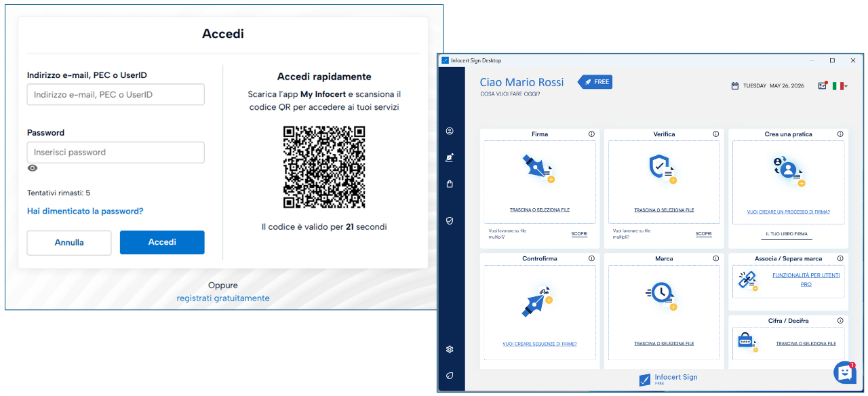
Task: Open the user profile sidebar icon
Action: (450, 131)
